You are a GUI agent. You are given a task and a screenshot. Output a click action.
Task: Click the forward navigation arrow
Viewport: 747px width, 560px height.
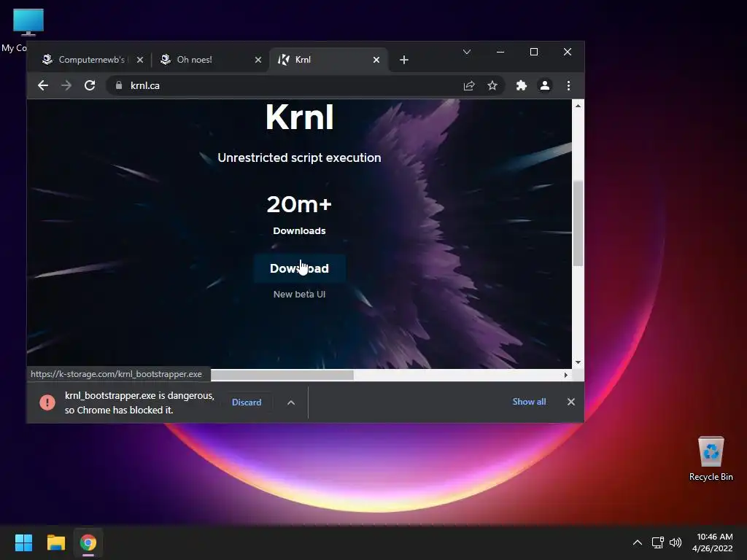[66, 86]
